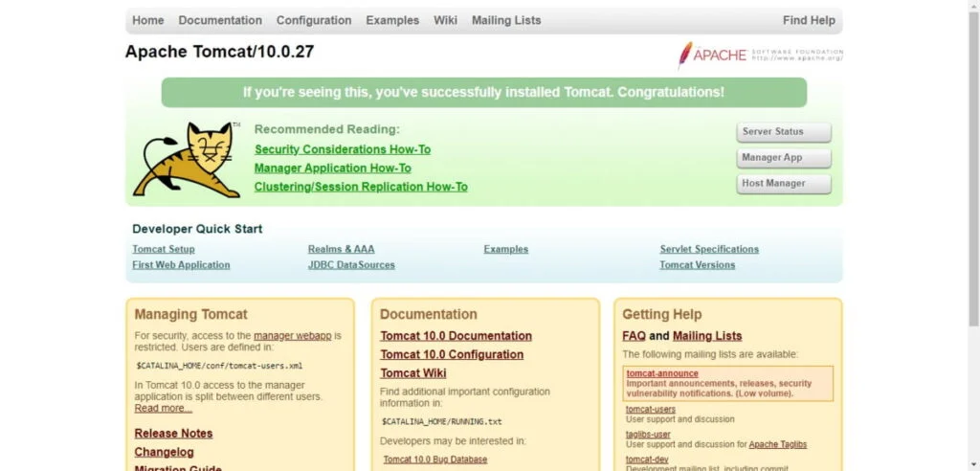Image resolution: width=980 pixels, height=471 pixels.
Task: Open Tomcat 10.0 Bug Database link
Action: tap(435, 460)
